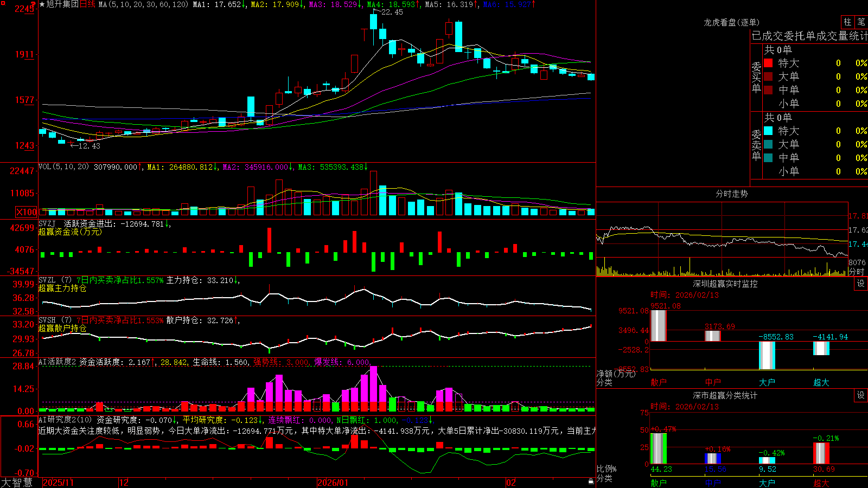Click 已成交委托单成交量统计 header
868x488 pixels.
809,36
